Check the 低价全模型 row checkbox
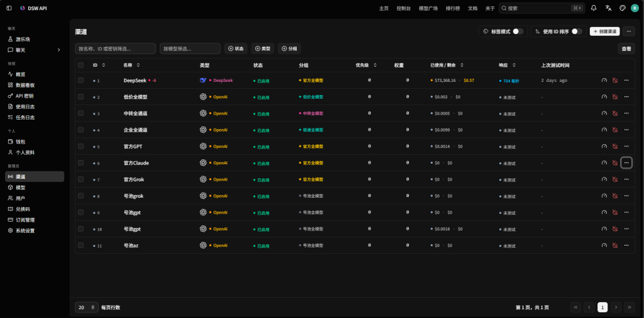Viewport: 644px width, 318px height. point(81,97)
